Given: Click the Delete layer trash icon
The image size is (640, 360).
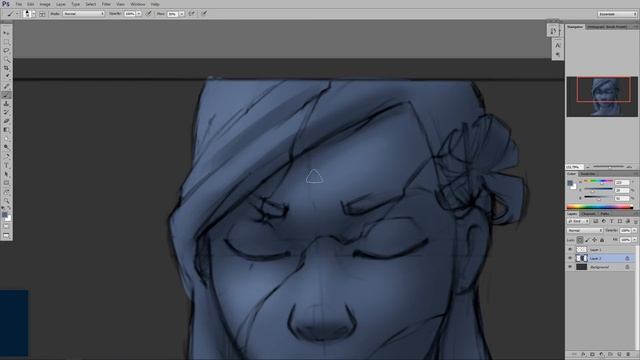Looking at the screenshot, I should [x=628, y=355].
